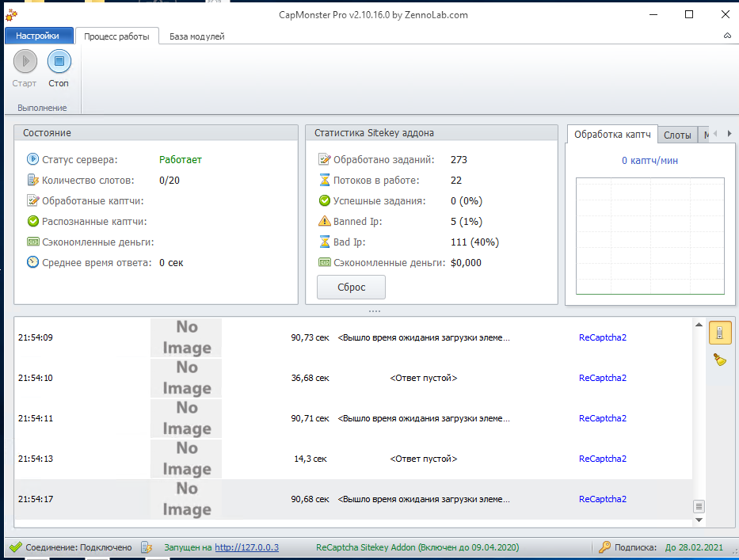Click the Сброс reset button
This screenshot has width=739, height=560.
pos(351,287)
